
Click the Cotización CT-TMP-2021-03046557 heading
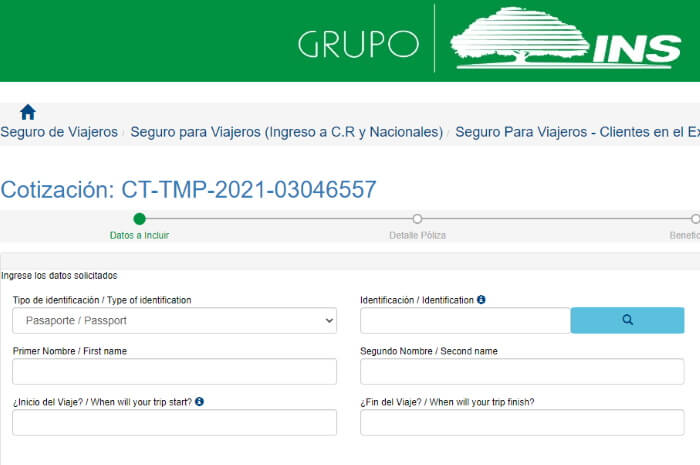(189, 190)
